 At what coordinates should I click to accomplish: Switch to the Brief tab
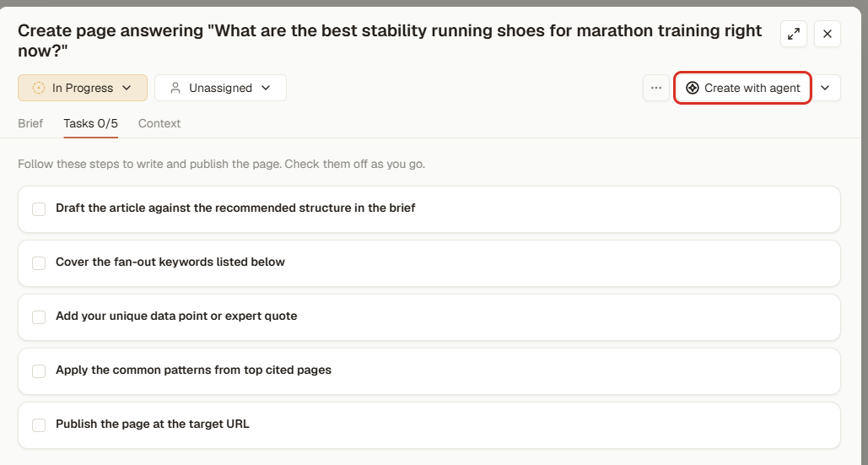[x=30, y=123]
